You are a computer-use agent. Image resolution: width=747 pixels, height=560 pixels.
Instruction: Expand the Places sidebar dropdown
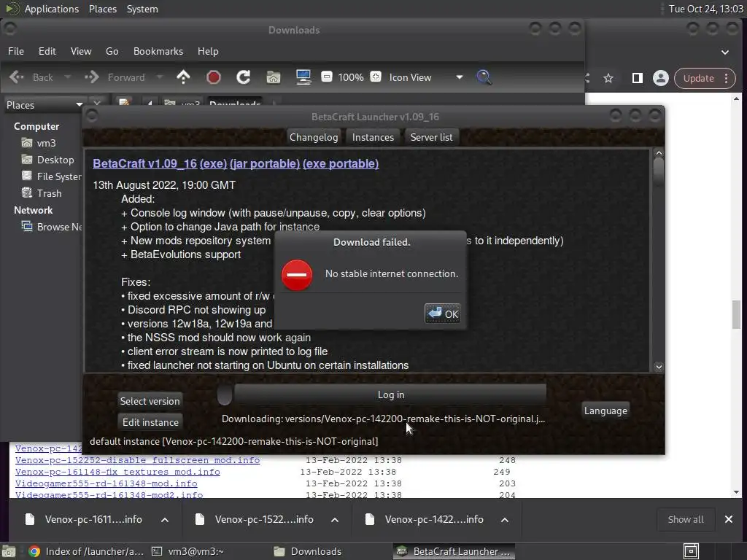(x=44, y=105)
